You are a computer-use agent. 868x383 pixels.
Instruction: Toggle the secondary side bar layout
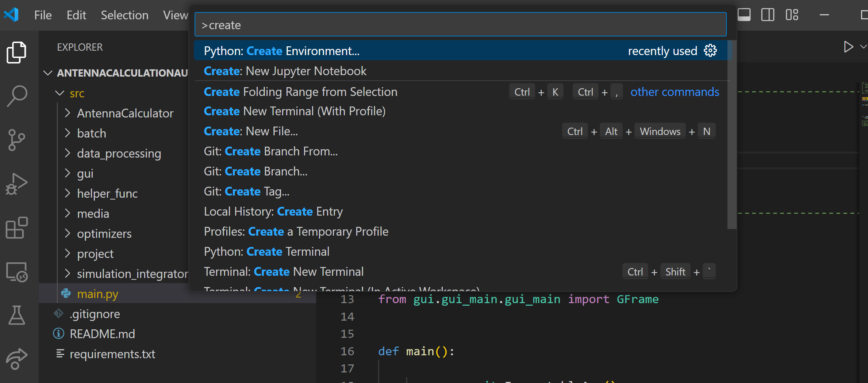coord(768,15)
